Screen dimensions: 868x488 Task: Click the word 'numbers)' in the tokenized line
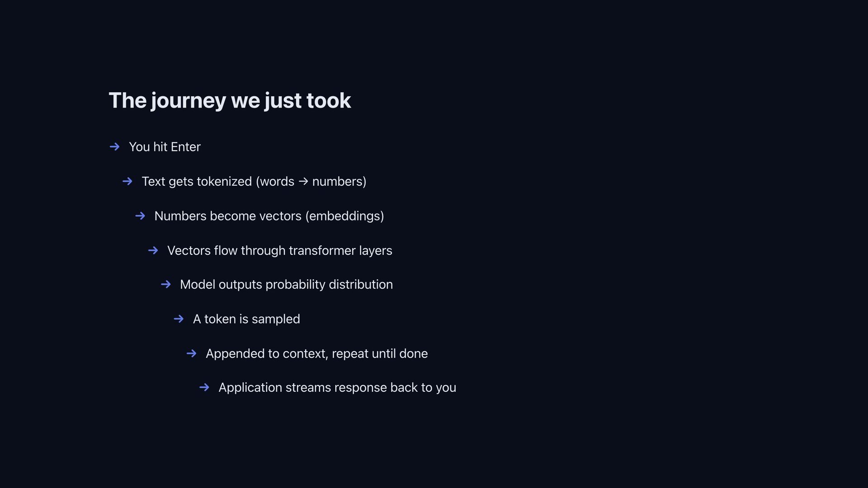pos(339,182)
